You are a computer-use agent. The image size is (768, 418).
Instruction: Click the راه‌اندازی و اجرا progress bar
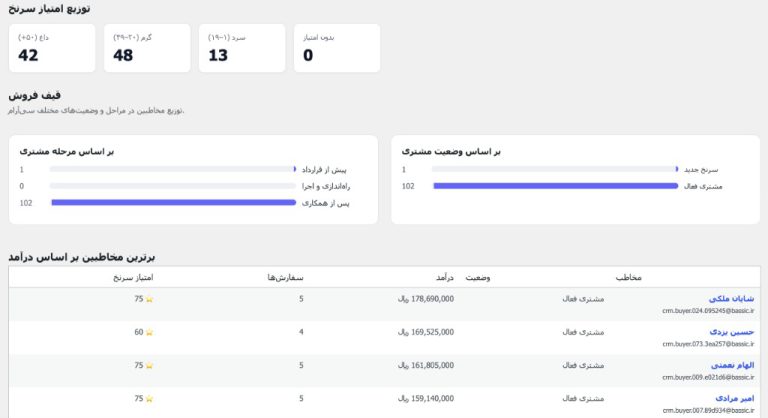[173, 186]
